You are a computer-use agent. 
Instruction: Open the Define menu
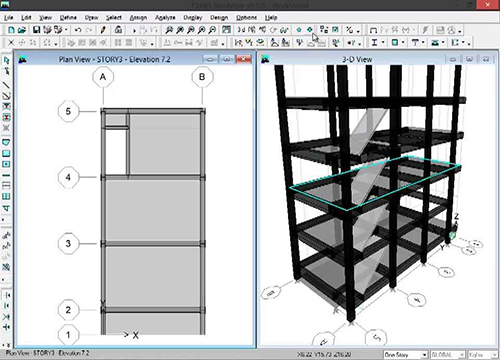[x=68, y=18]
